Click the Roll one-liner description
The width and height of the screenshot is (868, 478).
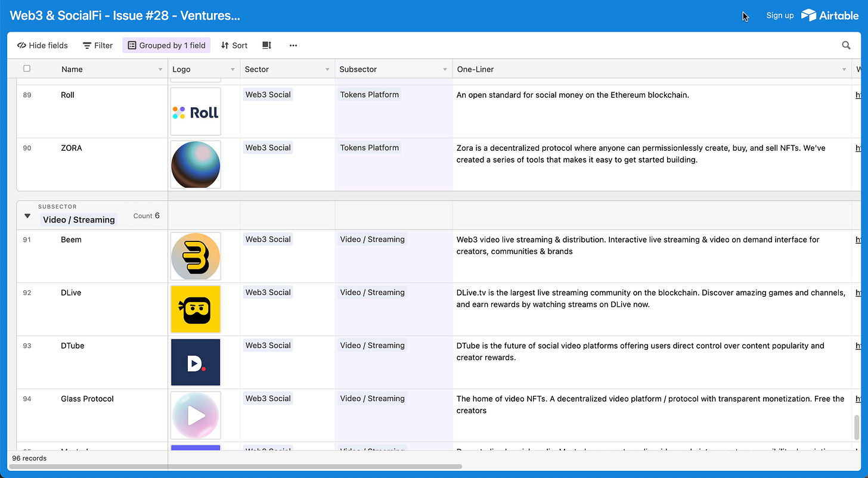(x=573, y=95)
